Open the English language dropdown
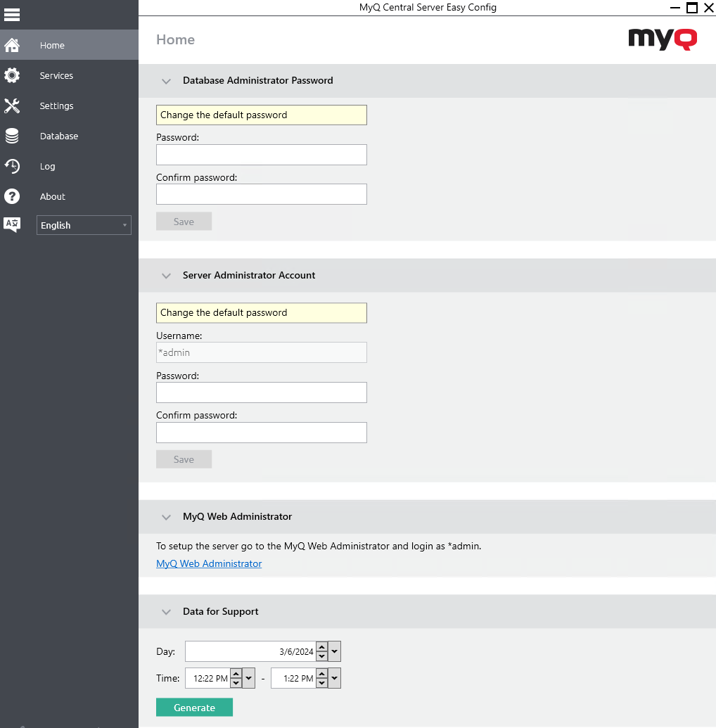The image size is (716, 728). click(84, 225)
